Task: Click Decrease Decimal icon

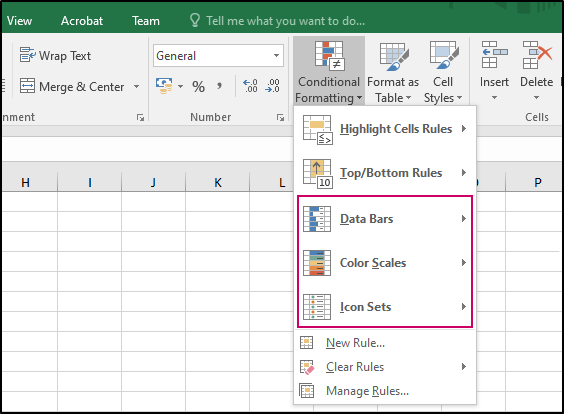Action: pyautogui.click(x=272, y=86)
